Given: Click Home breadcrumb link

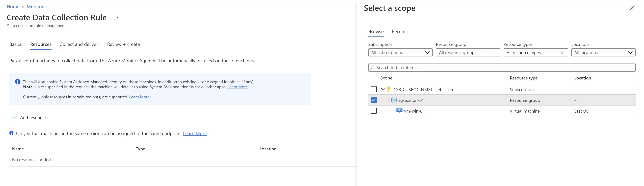Looking at the screenshot, I should coord(13,7).
